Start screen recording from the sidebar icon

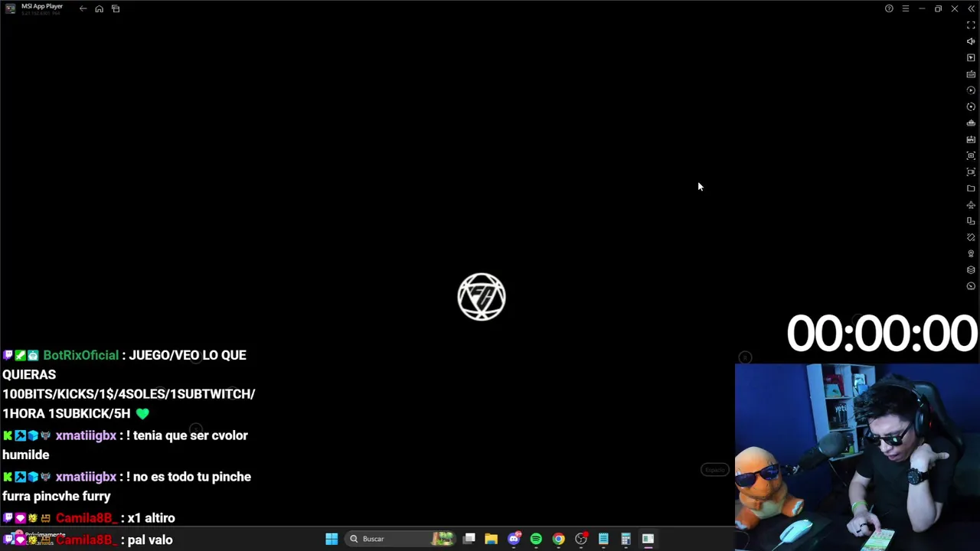point(971,172)
